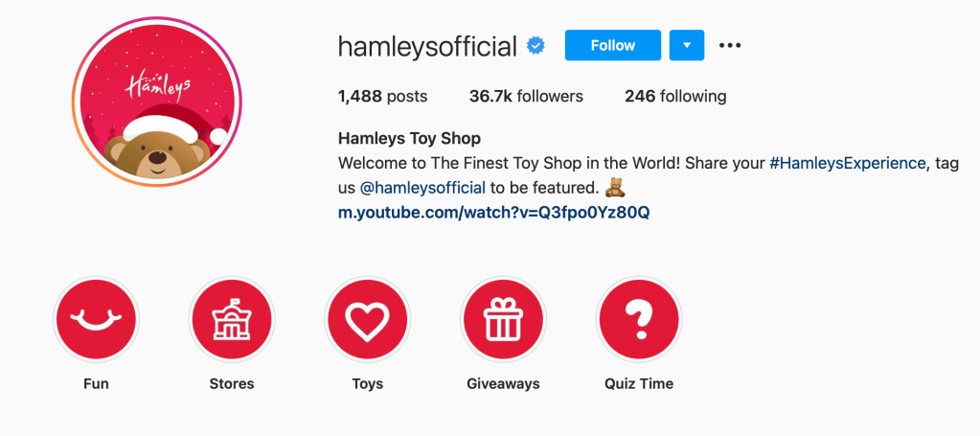
Task: Click the hamleysofficial username heading
Action: (x=428, y=46)
